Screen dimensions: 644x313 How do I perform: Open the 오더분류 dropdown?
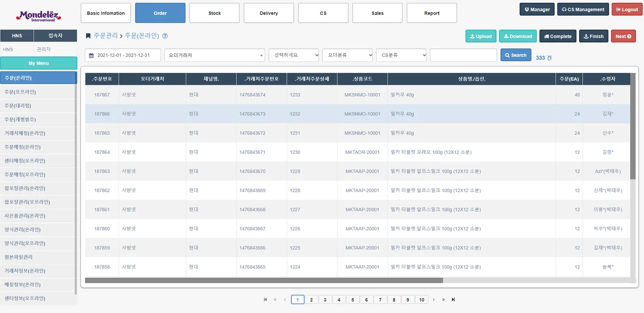coord(347,55)
